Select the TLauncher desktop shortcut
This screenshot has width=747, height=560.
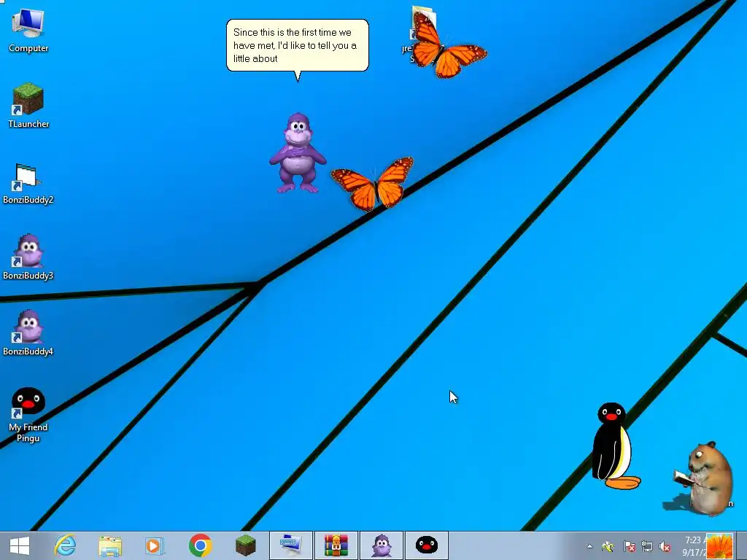tap(28, 105)
